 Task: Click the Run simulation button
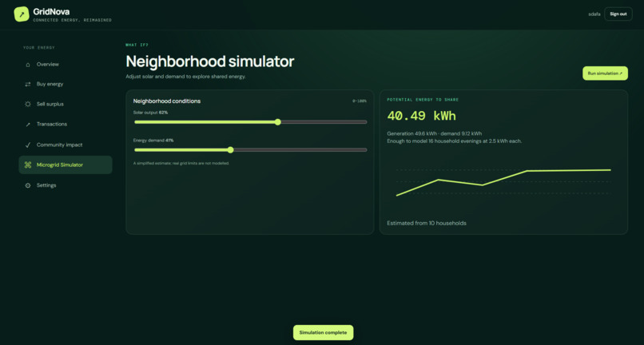[x=605, y=73]
